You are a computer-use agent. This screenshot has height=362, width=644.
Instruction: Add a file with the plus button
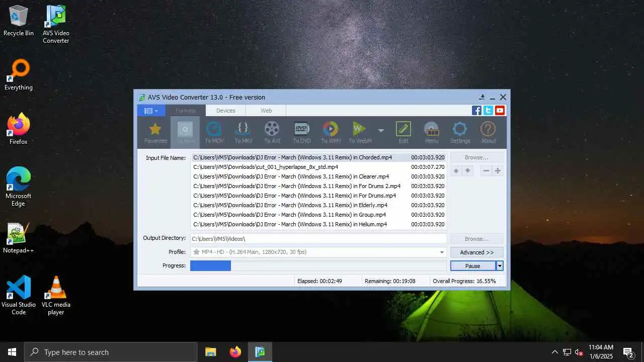pos(498,171)
